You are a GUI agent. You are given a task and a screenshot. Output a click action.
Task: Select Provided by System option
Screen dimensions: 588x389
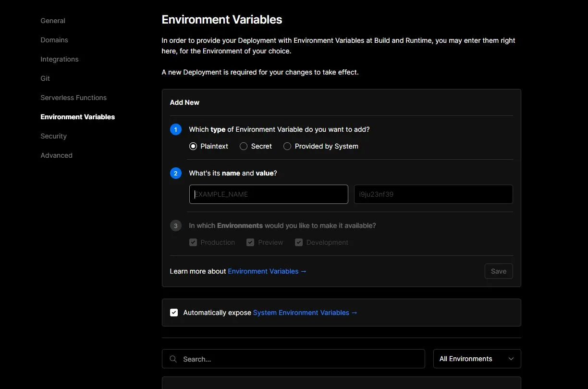(287, 146)
